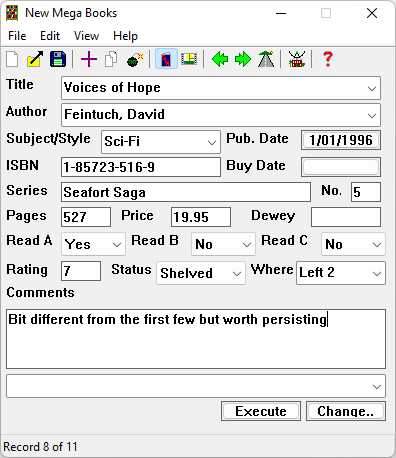The height and width of the screenshot is (458, 396).
Task: Open the View menu
Action: (x=86, y=36)
